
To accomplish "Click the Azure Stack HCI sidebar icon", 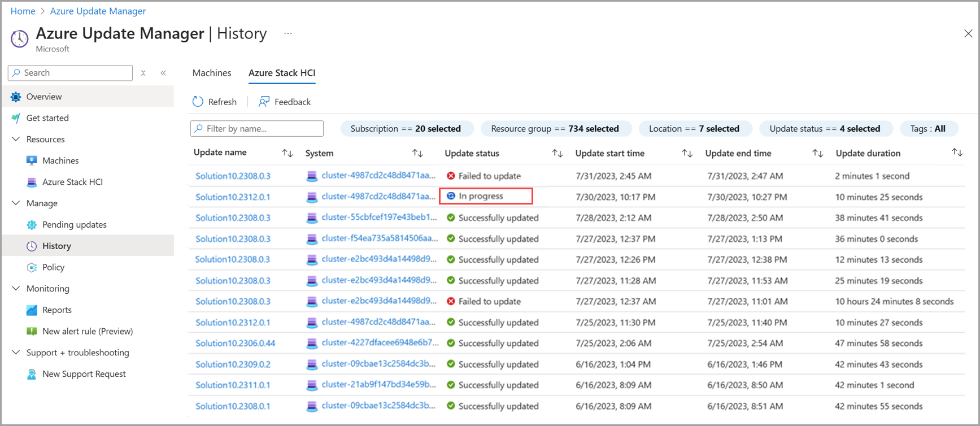I will [32, 182].
